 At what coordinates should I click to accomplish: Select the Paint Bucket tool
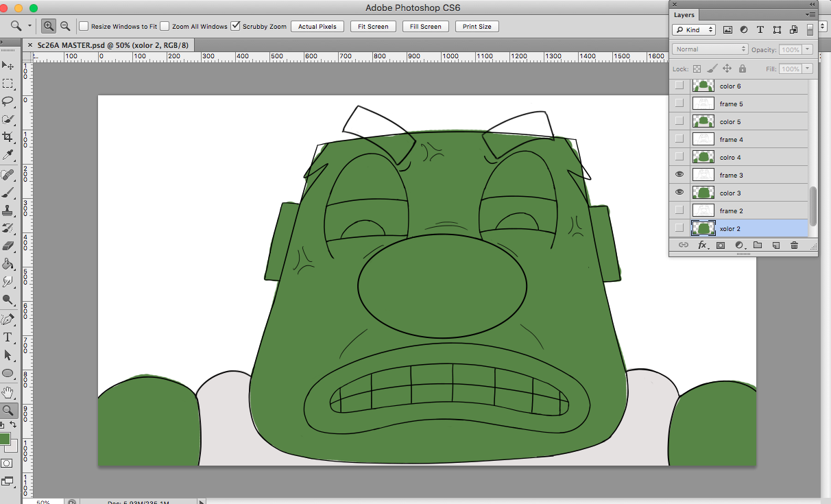tap(8, 263)
